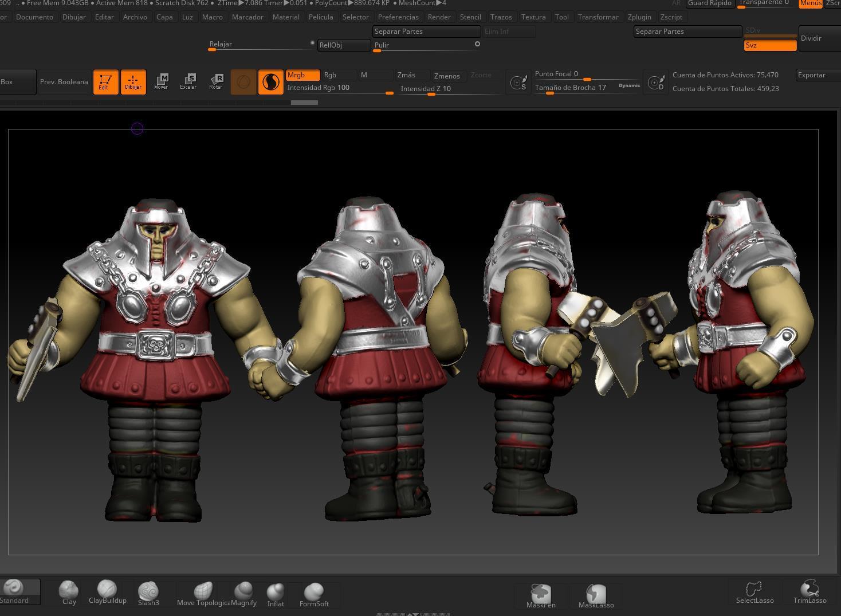
Task: Choose the Slash3 brush
Action: click(148, 591)
